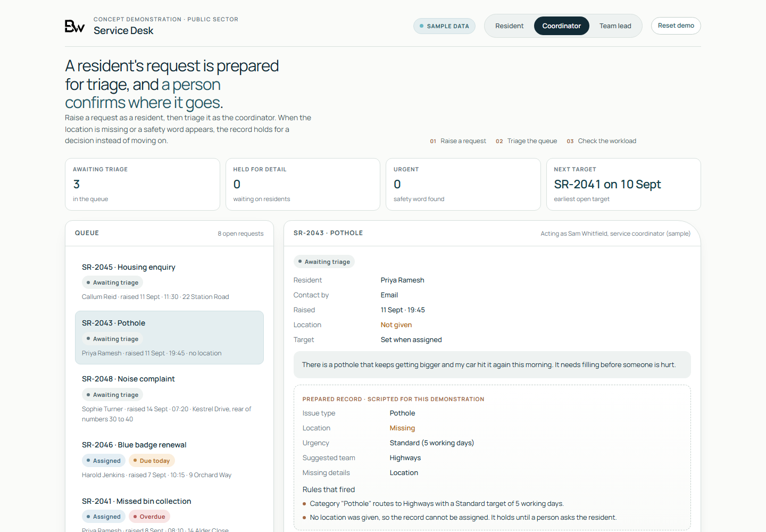Switch to the Team lead view
The image size is (766, 532).
[x=615, y=26]
